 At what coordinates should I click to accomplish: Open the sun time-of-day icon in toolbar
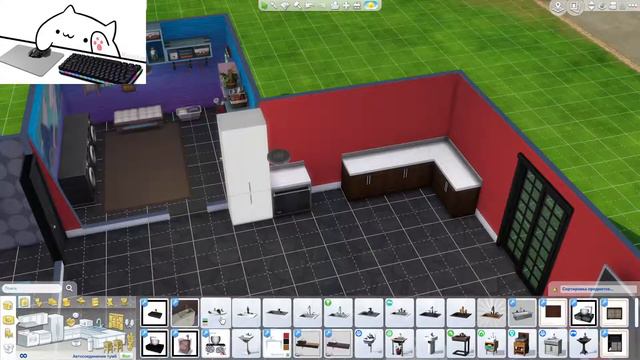(371, 5)
